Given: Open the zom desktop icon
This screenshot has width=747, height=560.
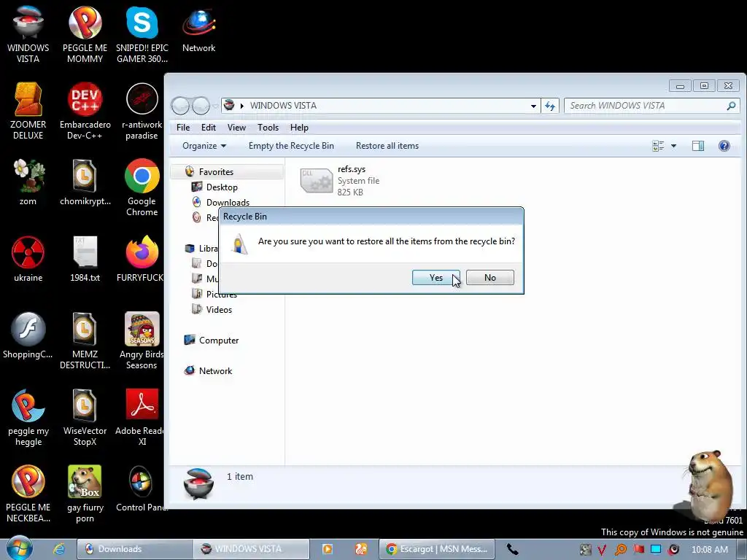Looking at the screenshot, I should (28, 182).
